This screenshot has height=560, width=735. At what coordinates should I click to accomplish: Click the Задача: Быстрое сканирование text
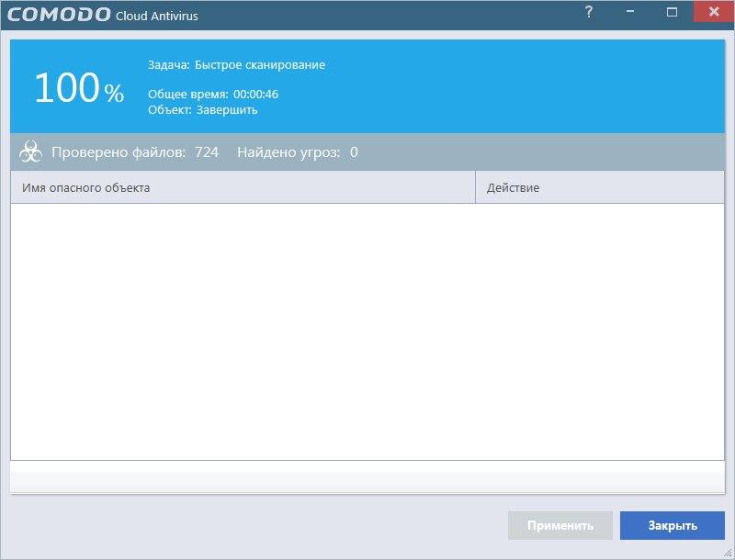point(237,64)
